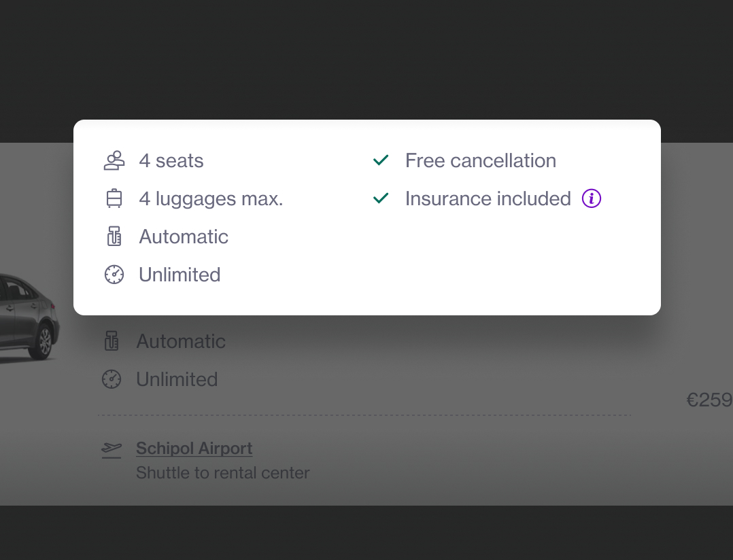Click the "Shuttle to rental center" text
This screenshot has width=733, height=560.
coord(223,472)
